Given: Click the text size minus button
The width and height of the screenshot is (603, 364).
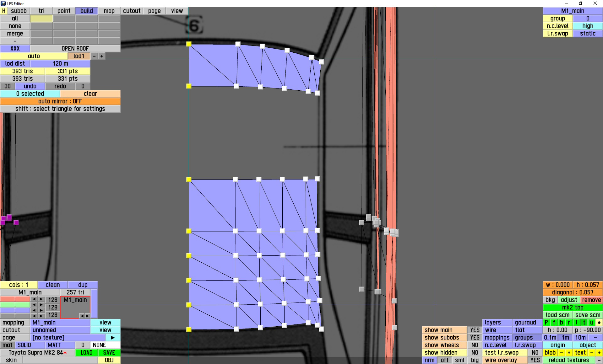Looking at the screenshot, I should (x=591, y=353).
